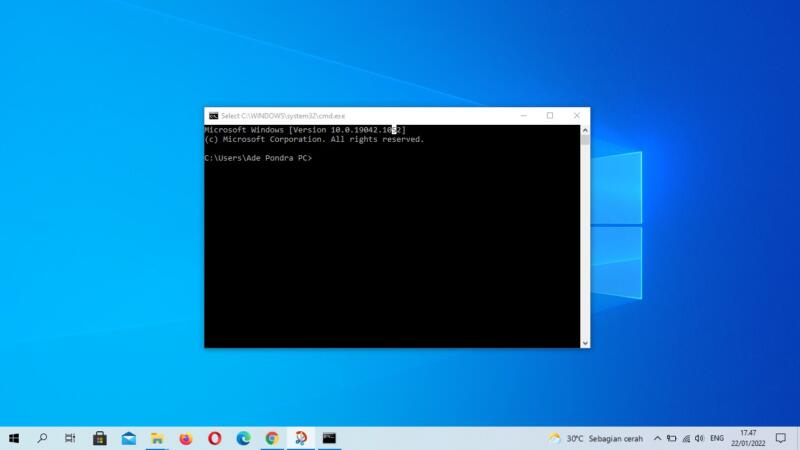
Task: Open File Explorer from the taskbar
Action: coord(157,438)
